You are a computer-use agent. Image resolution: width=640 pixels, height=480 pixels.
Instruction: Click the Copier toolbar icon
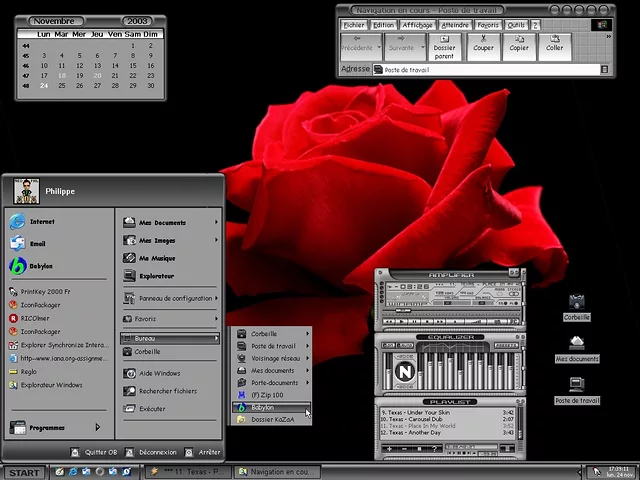click(x=519, y=43)
